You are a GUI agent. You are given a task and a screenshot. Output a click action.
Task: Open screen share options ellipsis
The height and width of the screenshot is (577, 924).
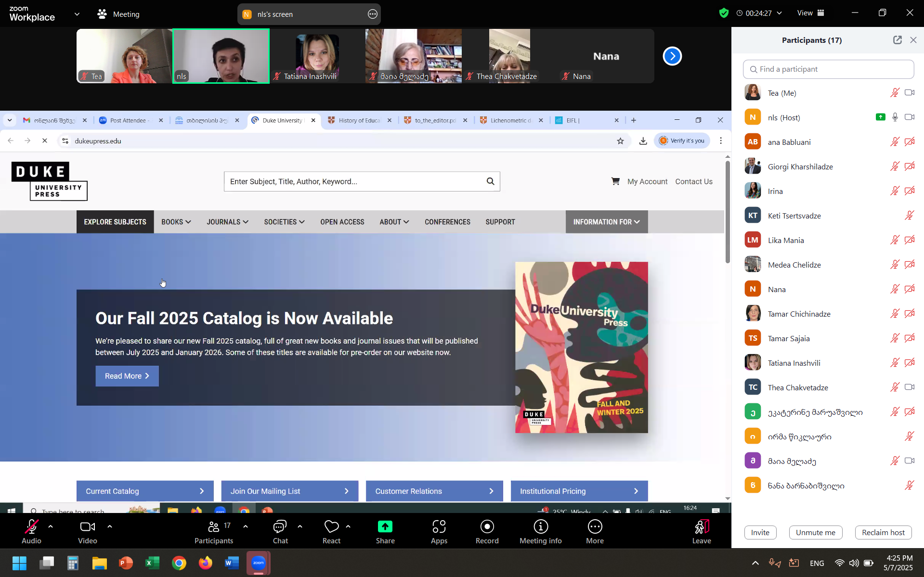point(372,14)
